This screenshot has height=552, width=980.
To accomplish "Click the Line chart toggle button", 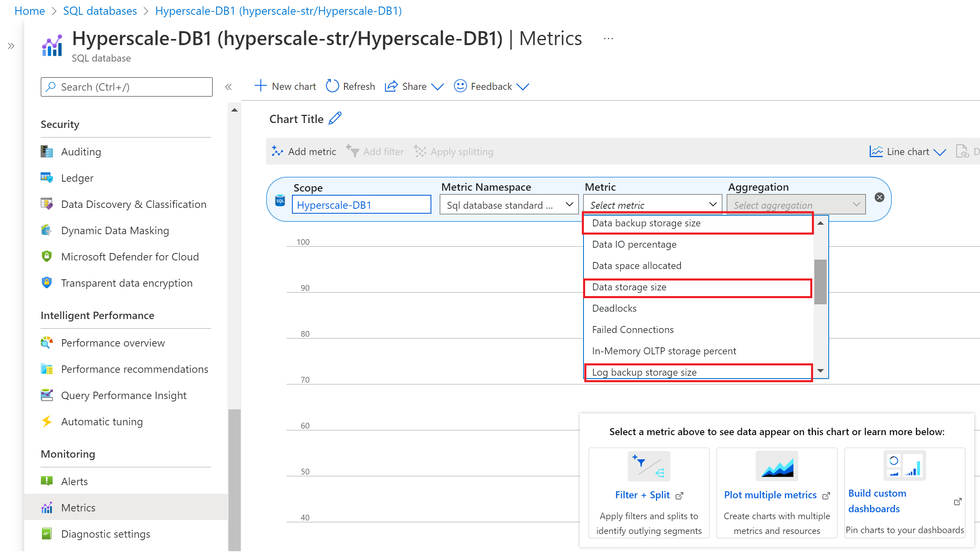I will click(x=908, y=151).
